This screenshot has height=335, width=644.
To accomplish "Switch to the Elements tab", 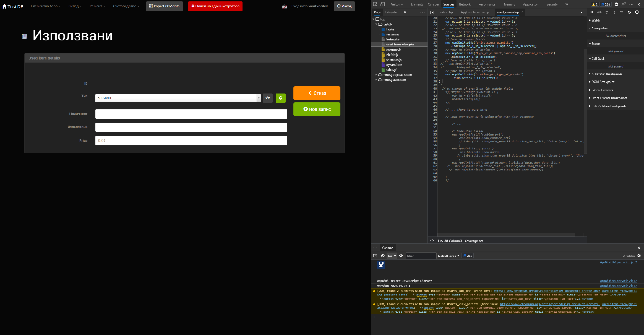I will click(x=417, y=4).
